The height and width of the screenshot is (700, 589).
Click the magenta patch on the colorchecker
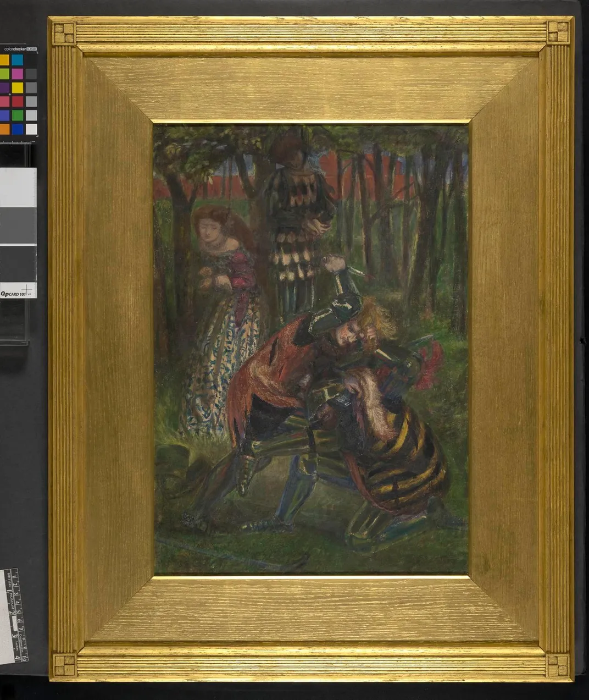17,74
